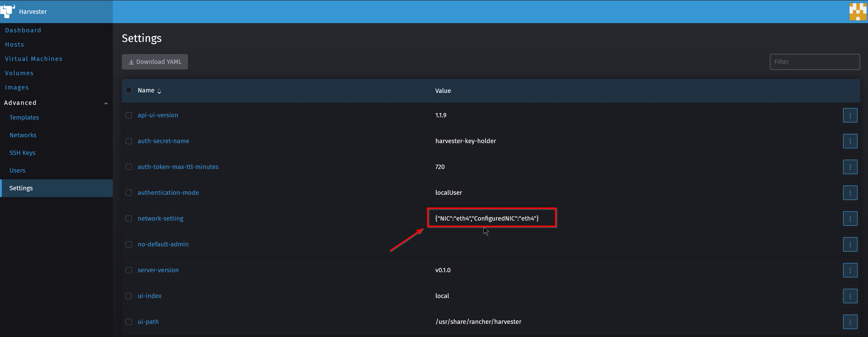Click the three-dot menu icon for auth-secret-name
The width and height of the screenshot is (868, 337).
(850, 141)
